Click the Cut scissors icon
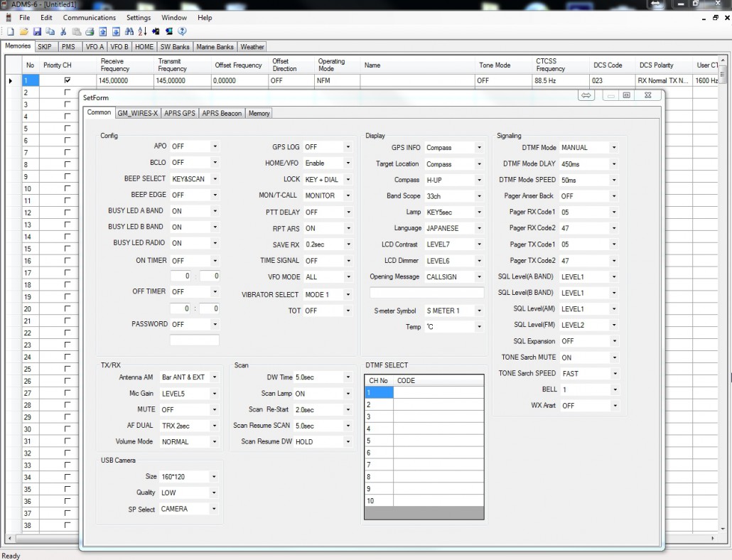Viewport: 732px width, 560px height. coord(63,31)
